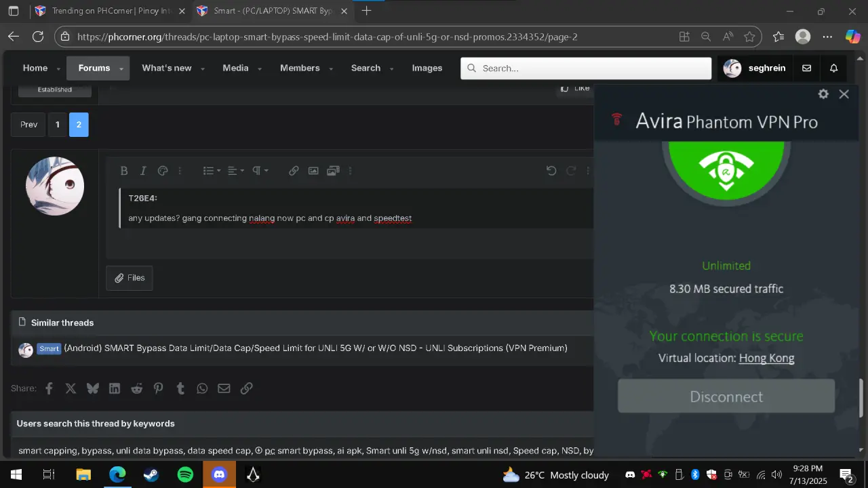The height and width of the screenshot is (488, 868).
Task: Select page 2 in pagination
Action: 79,125
